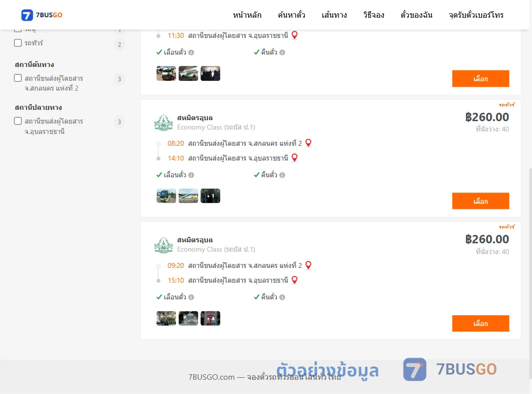Click map pin next to 14:10 arrival station
The height and width of the screenshot is (394, 532).
click(x=295, y=158)
